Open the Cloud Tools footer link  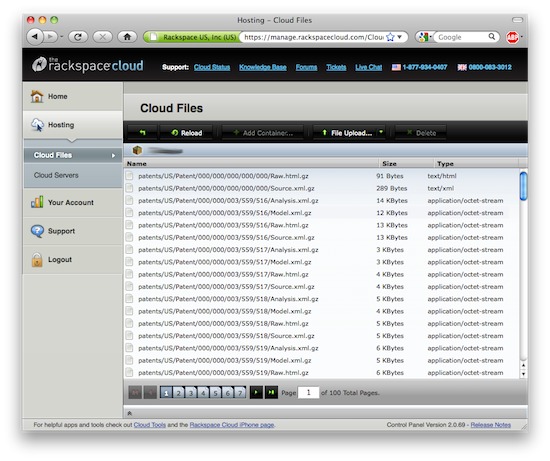click(150, 425)
